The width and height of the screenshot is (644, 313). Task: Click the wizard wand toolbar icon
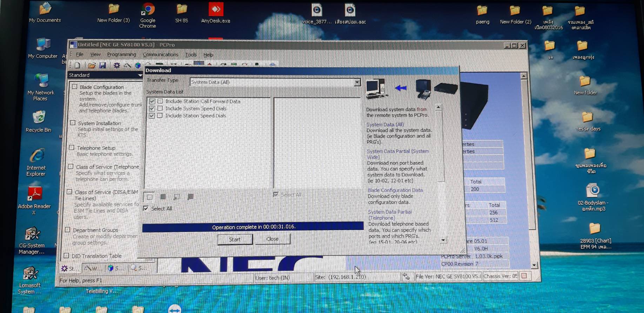pos(127,65)
